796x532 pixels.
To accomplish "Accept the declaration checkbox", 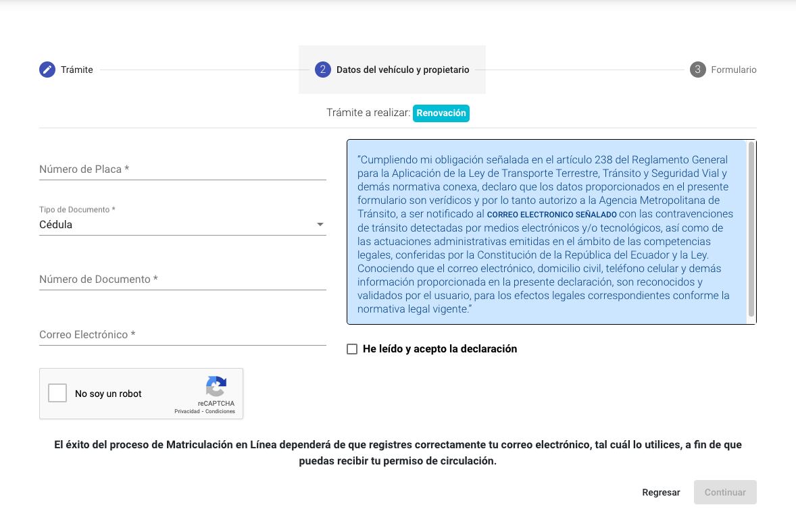I will 352,349.
